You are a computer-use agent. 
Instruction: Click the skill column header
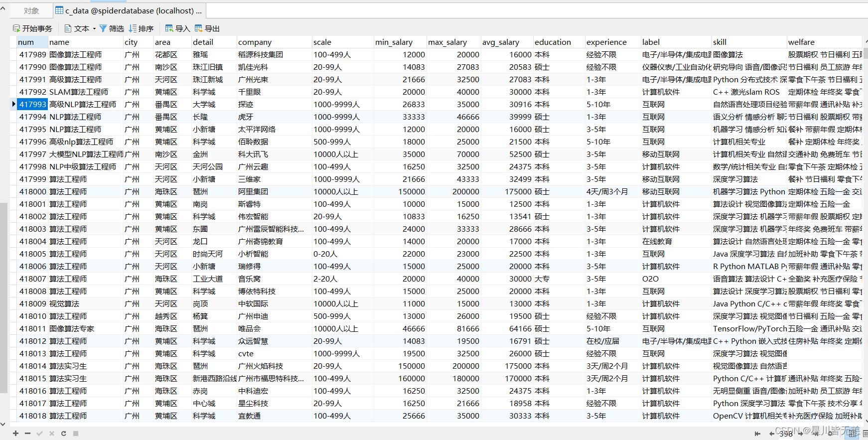click(749, 42)
